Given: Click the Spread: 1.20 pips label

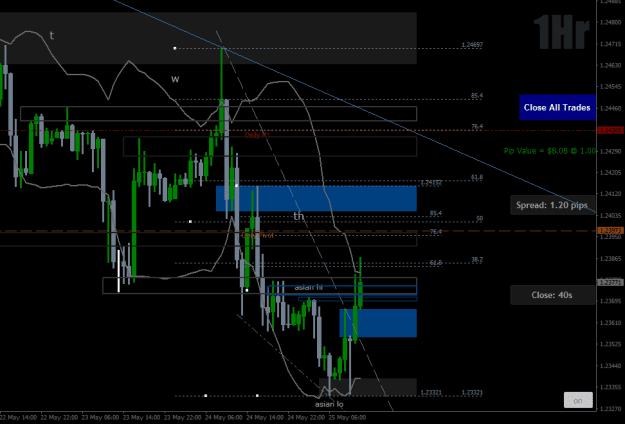Looking at the screenshot, I should tap(552, 205).
